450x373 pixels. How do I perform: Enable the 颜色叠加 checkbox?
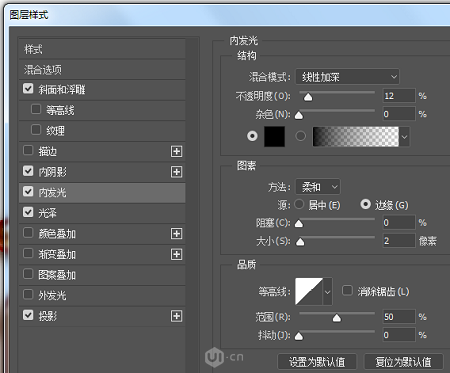click(x=28, y=233)
